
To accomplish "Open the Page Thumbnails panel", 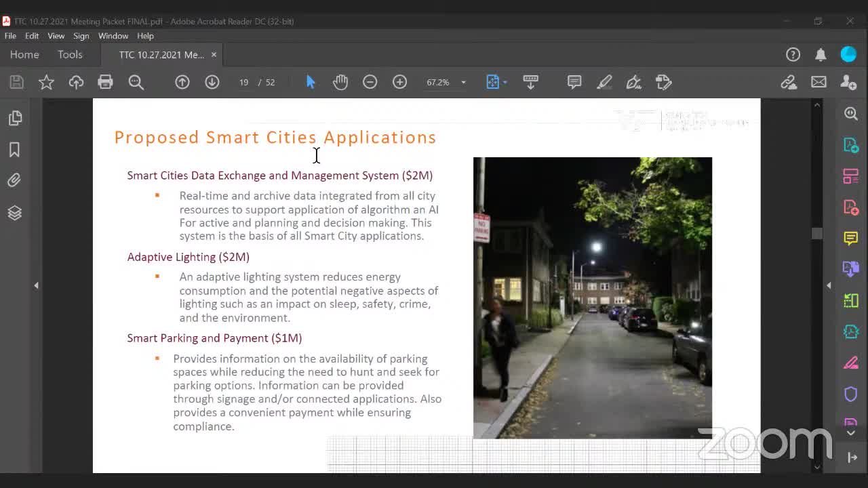I will tap(15, 118).
